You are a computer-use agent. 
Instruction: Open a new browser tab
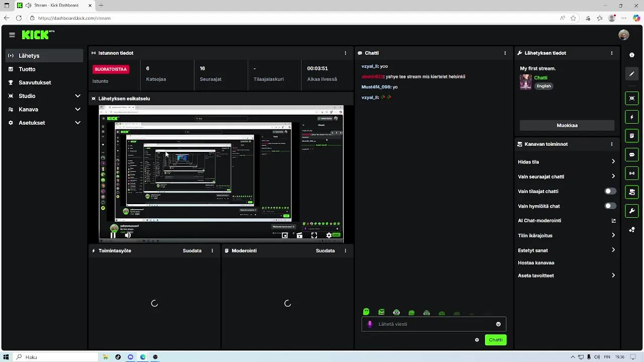(101, 6)
